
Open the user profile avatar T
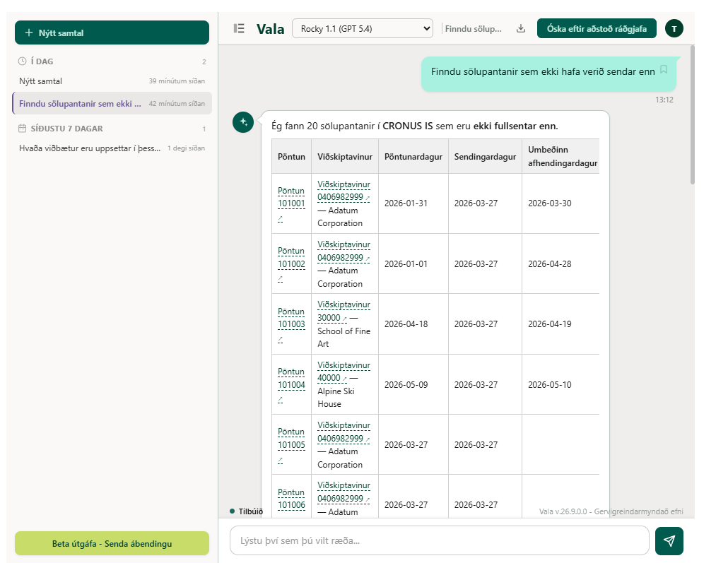pos(674,29)
